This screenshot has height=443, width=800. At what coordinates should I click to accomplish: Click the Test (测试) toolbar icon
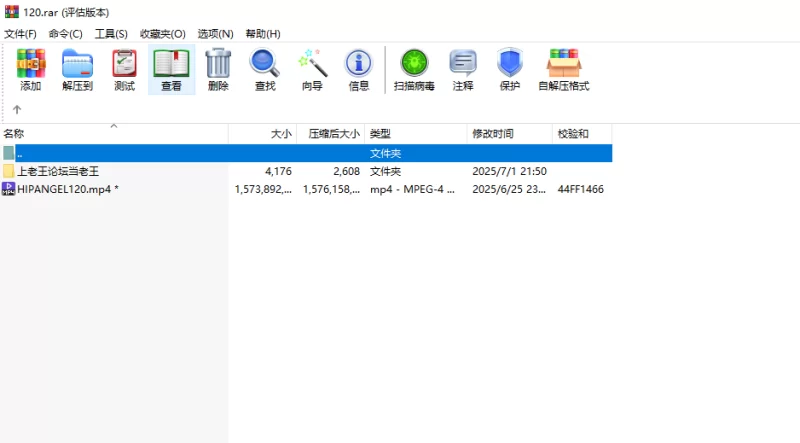(124, 63)
